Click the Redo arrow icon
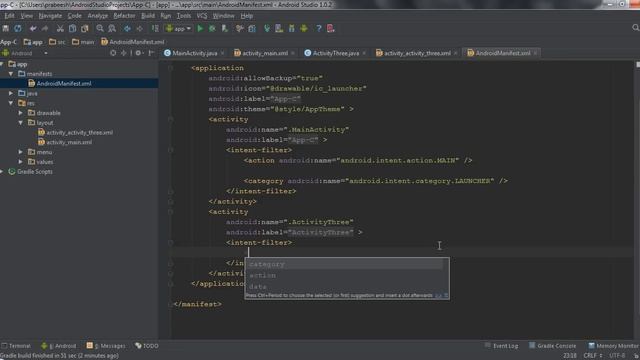The height and width of the screenshot is (360, 640). (x=45, y=29)
